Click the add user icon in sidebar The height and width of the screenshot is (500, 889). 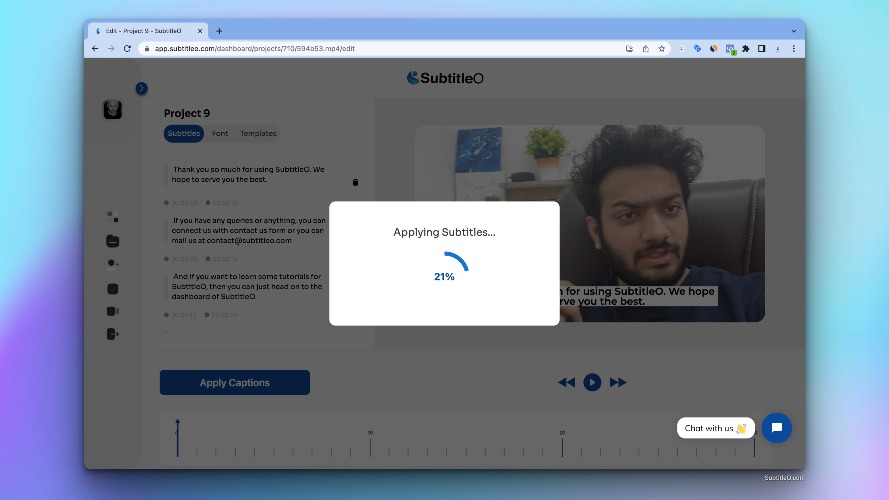112,264
